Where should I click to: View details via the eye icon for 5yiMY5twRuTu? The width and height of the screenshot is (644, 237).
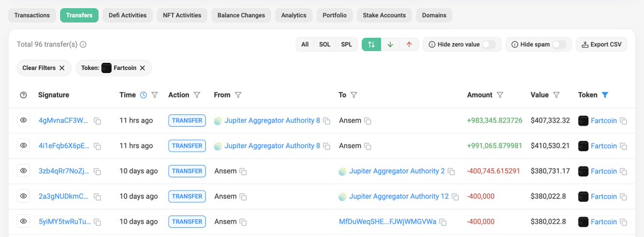click(23, 221)
